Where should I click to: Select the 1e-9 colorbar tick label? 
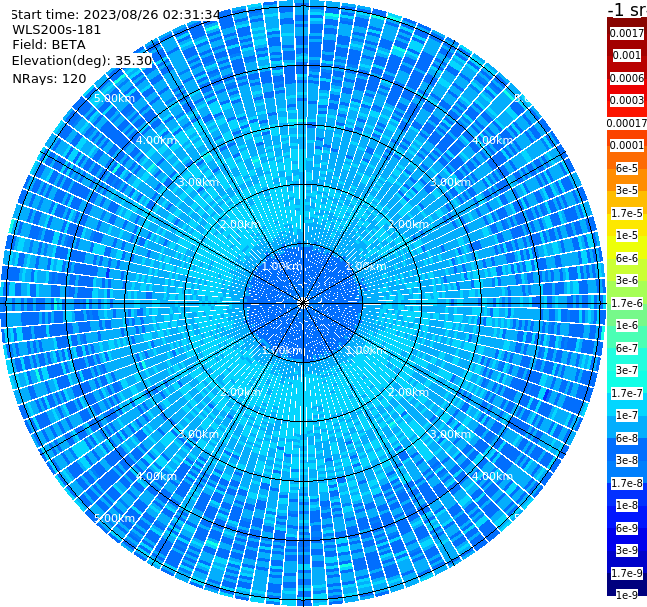(627, 595)
